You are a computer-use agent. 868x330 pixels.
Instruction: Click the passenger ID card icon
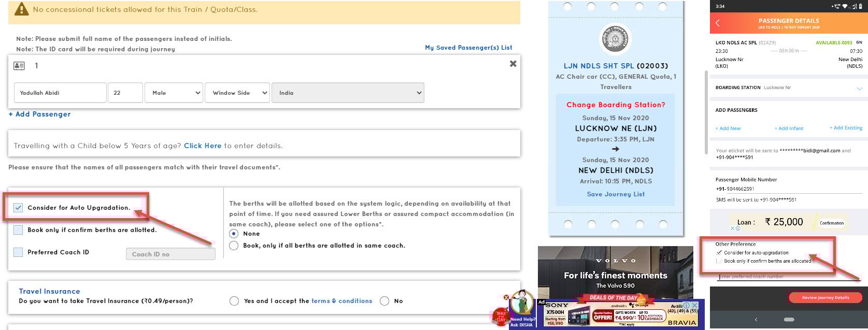19,66
